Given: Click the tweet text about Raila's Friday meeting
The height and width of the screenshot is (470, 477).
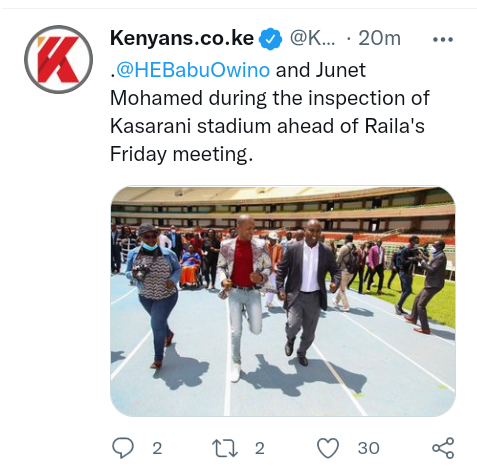Looking at the screenshot, I should click(269, 112).
